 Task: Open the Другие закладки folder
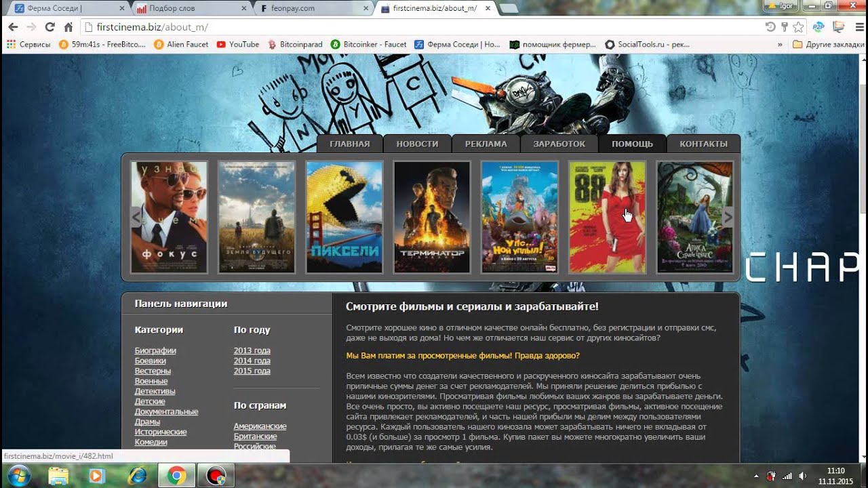coord(828,45)
